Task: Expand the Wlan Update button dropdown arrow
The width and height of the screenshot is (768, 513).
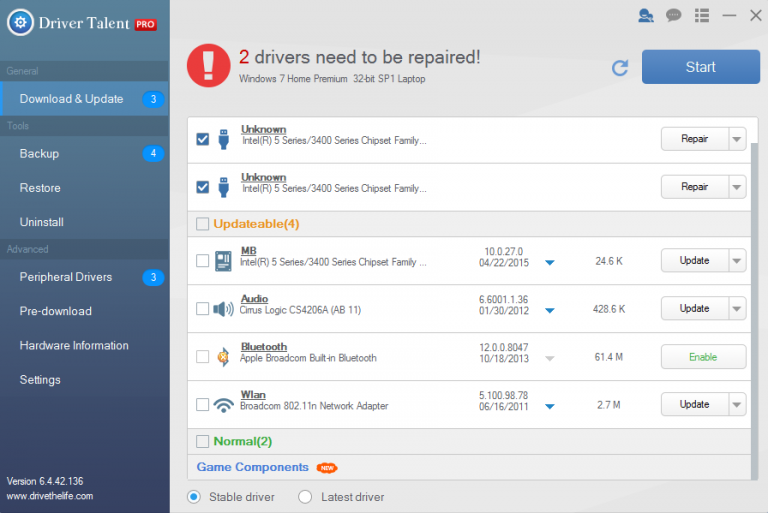Action: 737,405
